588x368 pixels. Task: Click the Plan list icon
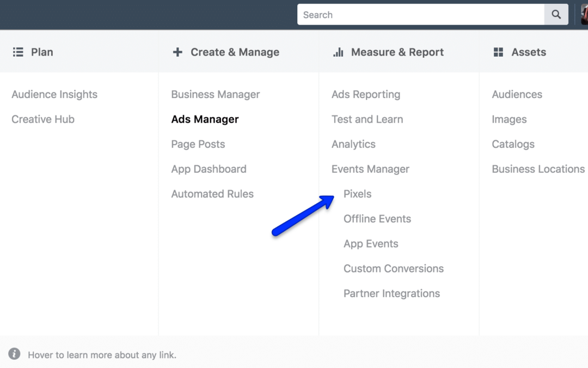tap(18, 52)
